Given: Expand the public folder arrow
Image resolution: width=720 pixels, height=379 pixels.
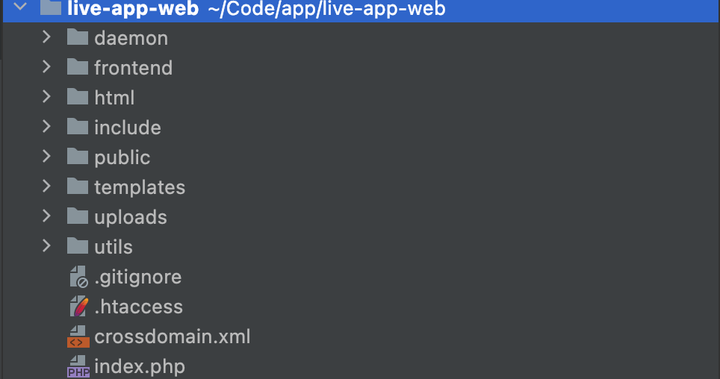Looking at the screenshot, I should pos(46,157).
